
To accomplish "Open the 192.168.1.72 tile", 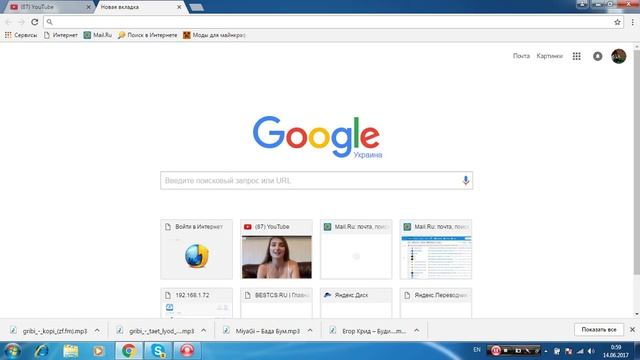I will 196,303.
